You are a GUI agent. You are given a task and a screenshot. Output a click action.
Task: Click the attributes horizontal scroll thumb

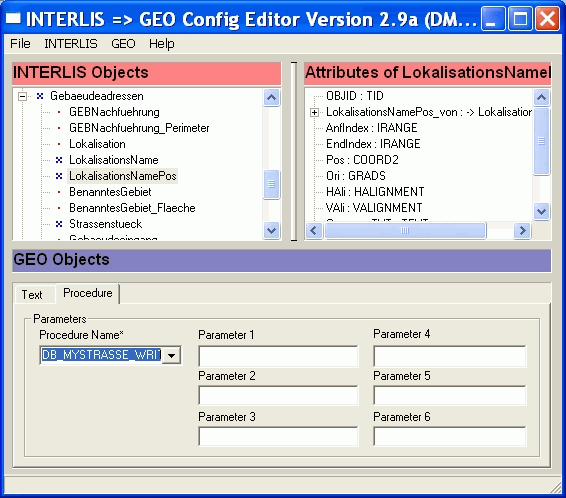point(405,230)
